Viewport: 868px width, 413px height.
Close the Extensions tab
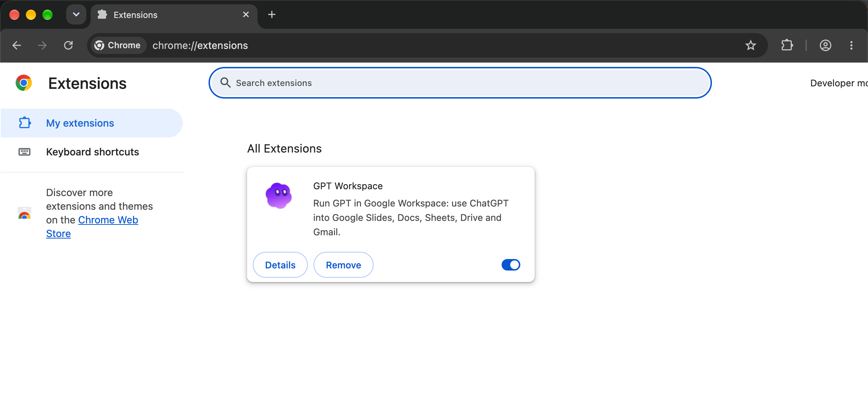tap(246, 14)
